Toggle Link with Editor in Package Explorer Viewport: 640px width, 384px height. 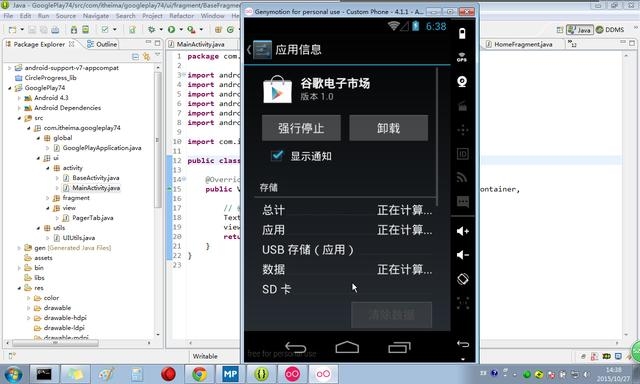click(146, 57)
